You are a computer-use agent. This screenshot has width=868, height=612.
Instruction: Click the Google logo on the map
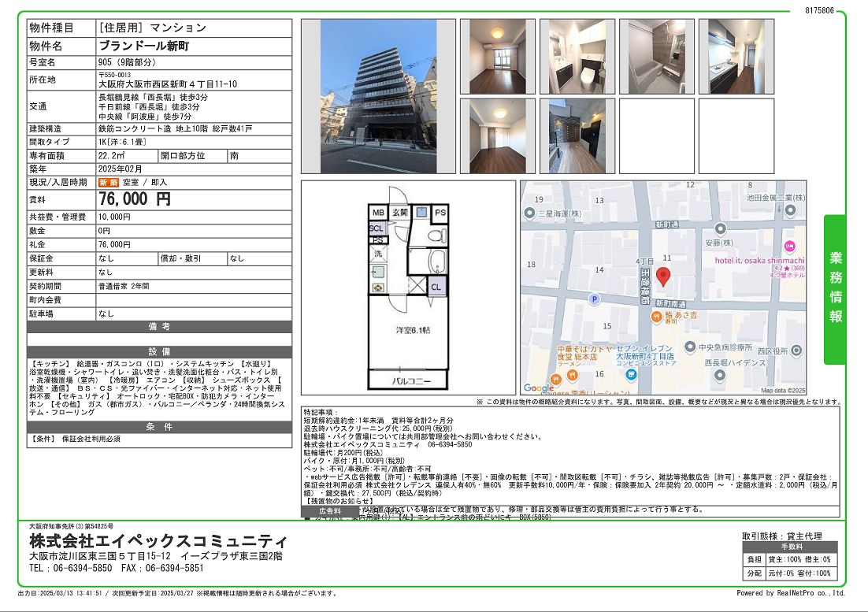coord(539,388)
